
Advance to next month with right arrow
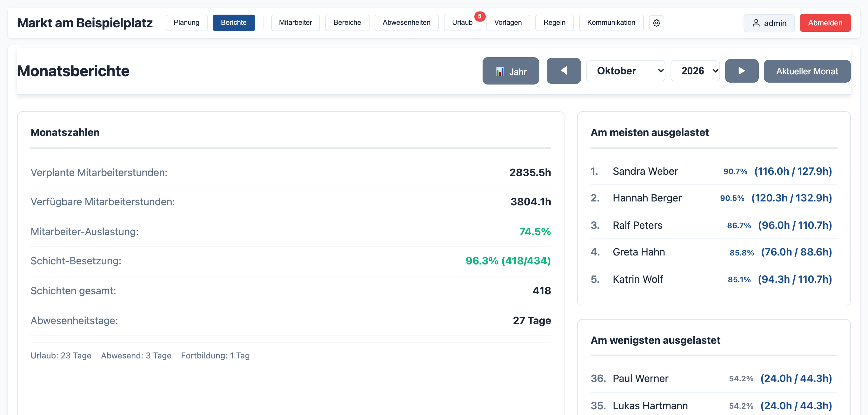(742, 71)
